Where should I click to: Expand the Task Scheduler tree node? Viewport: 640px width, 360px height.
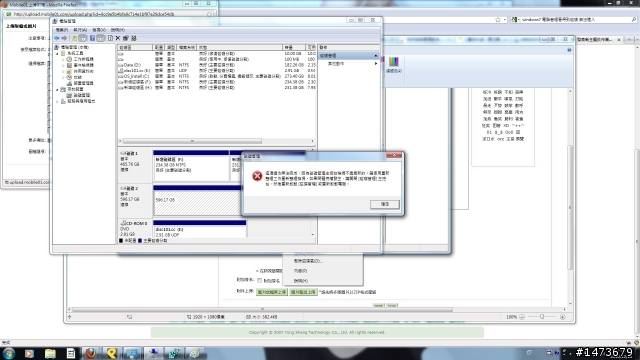63,59
